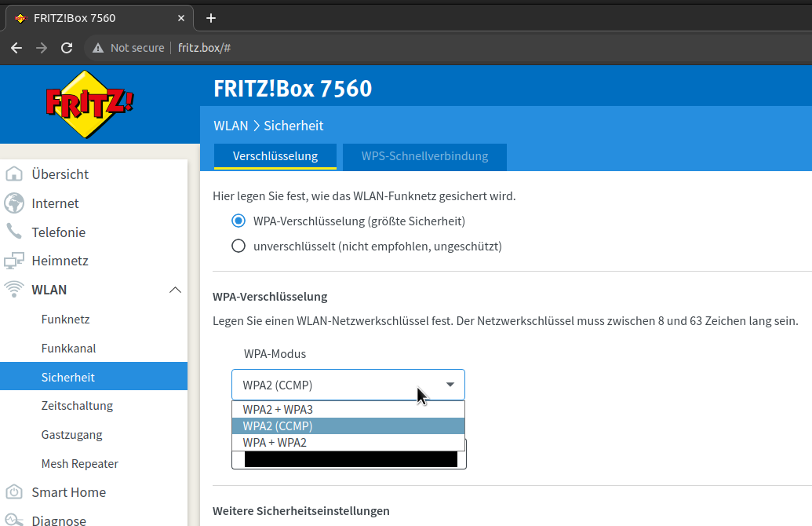Click the Smart Home house icon
Screen dimensions: 812x526
(x=15, y=491)
